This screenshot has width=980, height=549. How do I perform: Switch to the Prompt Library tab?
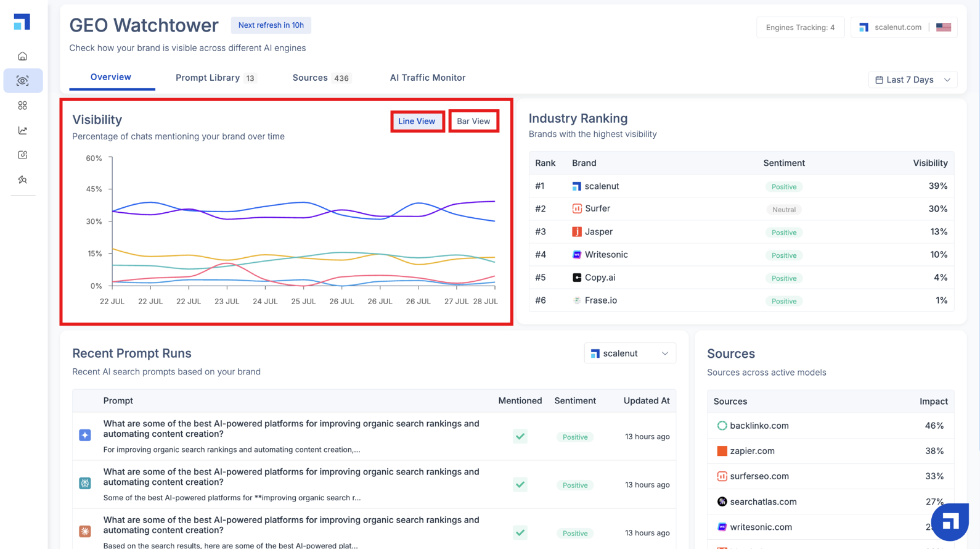[216, 78]
